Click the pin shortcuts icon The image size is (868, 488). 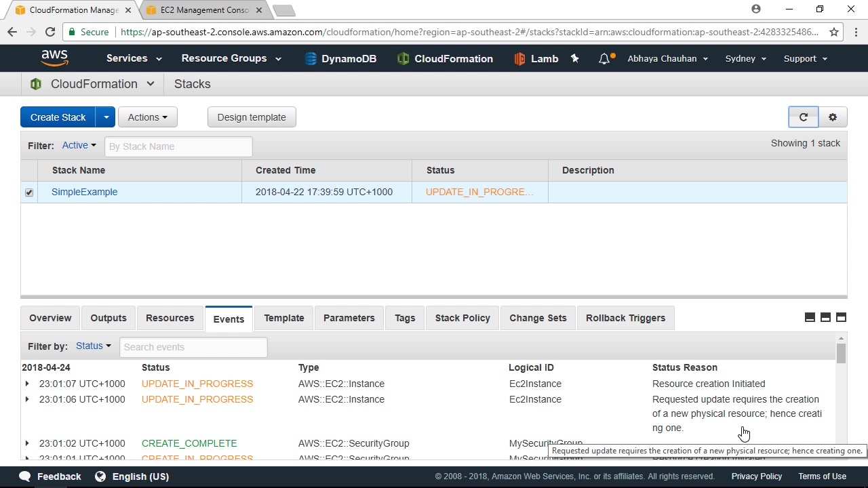point(575,59)
